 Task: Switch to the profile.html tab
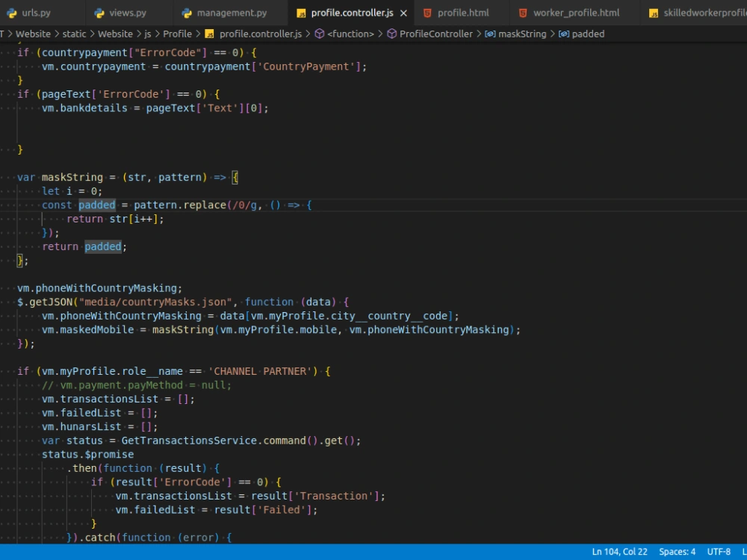pos(463,13)
